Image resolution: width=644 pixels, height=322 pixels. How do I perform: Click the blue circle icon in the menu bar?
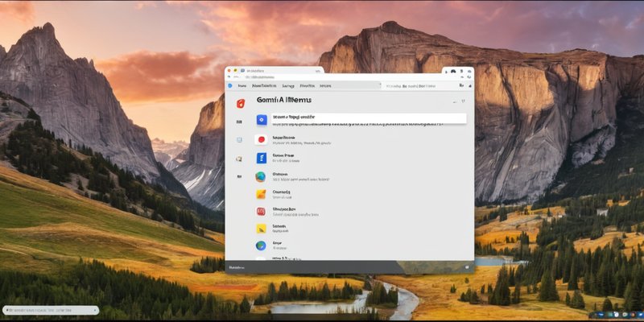point(230,86)
